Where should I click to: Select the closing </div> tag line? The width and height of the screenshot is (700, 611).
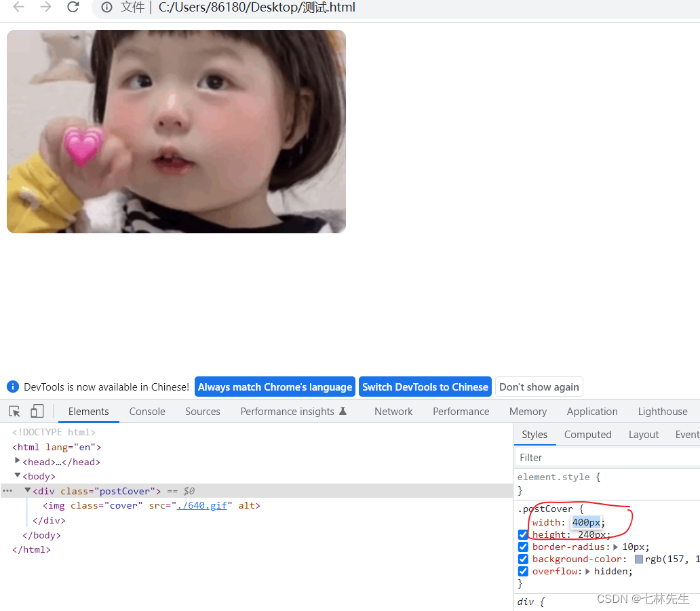tap(49, 520)
